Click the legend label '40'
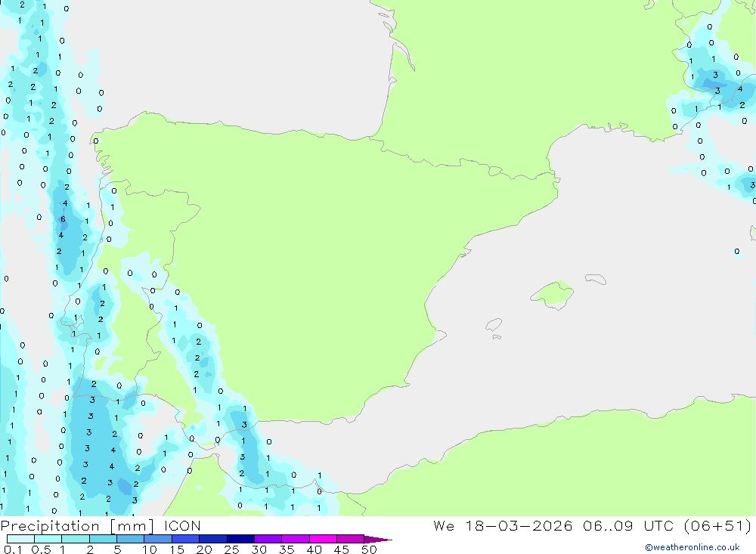The width and height of the screenshot is (756, 554). (314, 549)
